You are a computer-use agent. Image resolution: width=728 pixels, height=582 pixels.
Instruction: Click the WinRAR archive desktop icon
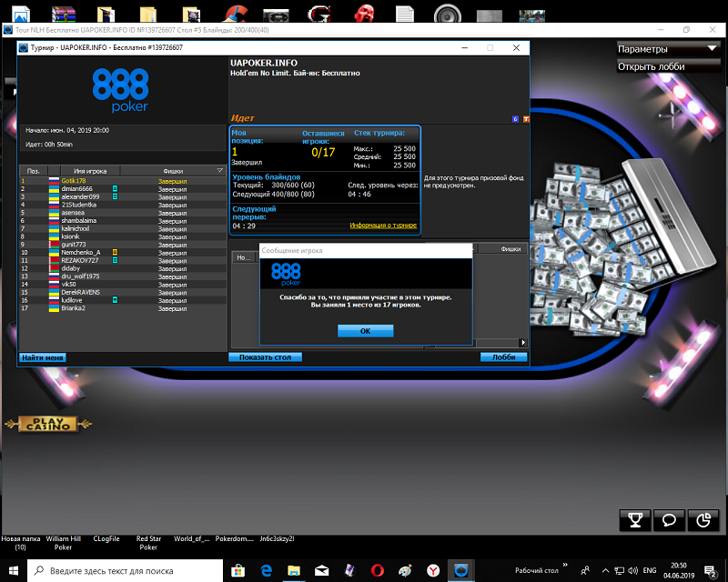coord(63,14)
